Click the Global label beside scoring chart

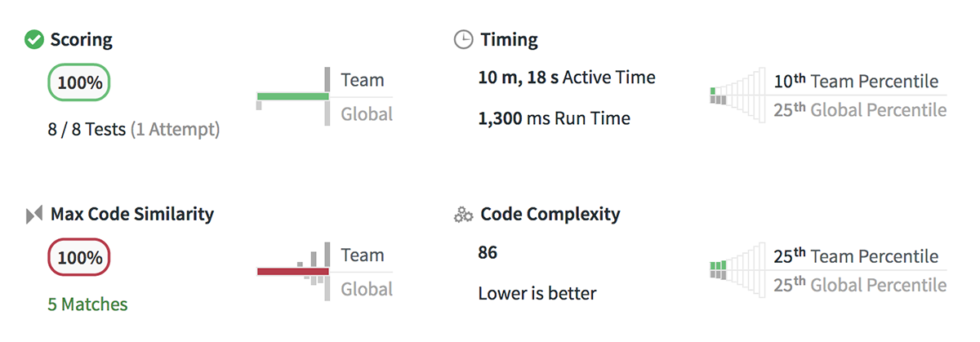367,114
